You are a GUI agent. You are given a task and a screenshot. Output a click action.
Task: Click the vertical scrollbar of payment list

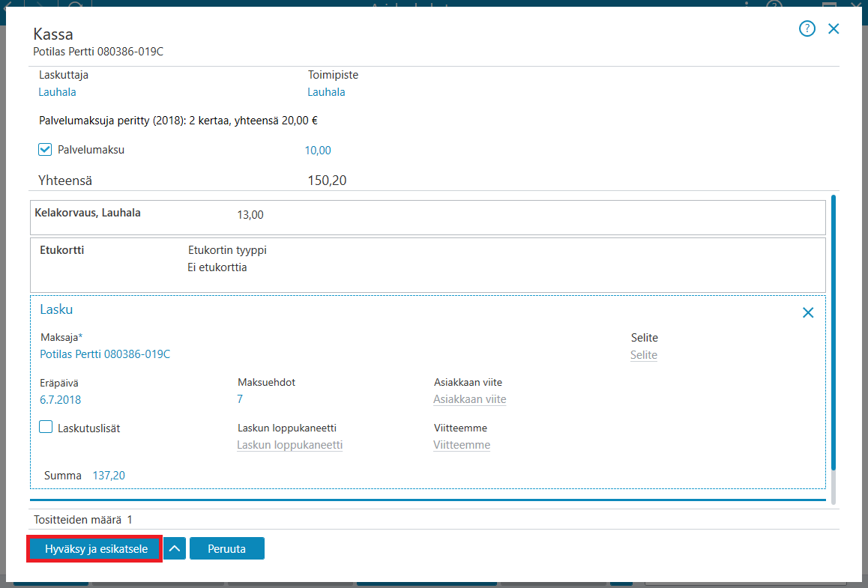[833, 350]
